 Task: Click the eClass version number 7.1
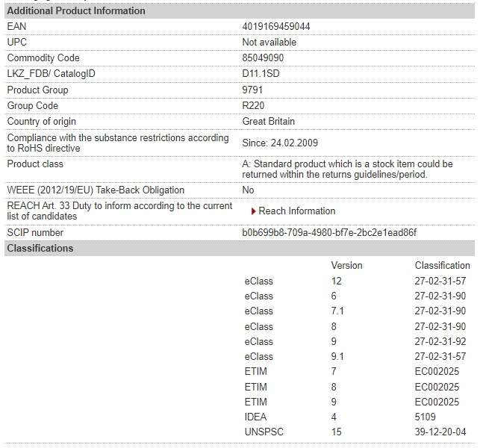(x=337, y=311)
